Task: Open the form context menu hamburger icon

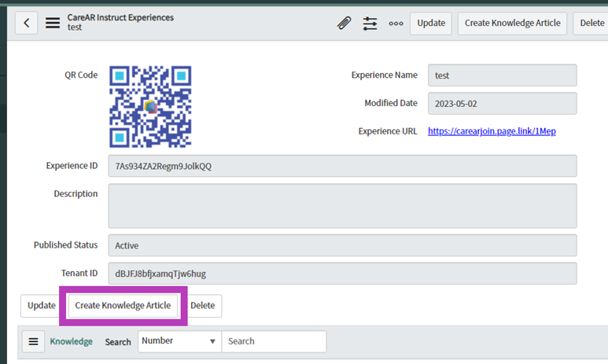Action: click(53, 23)
